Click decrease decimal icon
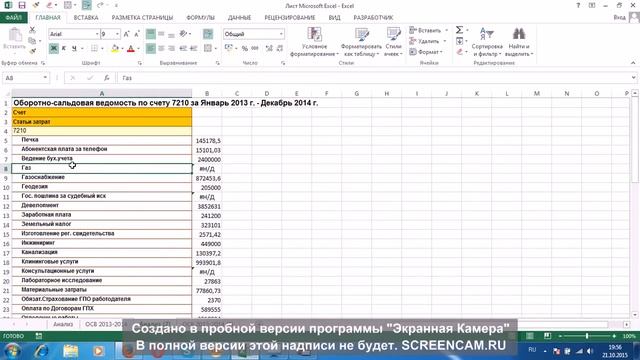 [x=280, y=49]
